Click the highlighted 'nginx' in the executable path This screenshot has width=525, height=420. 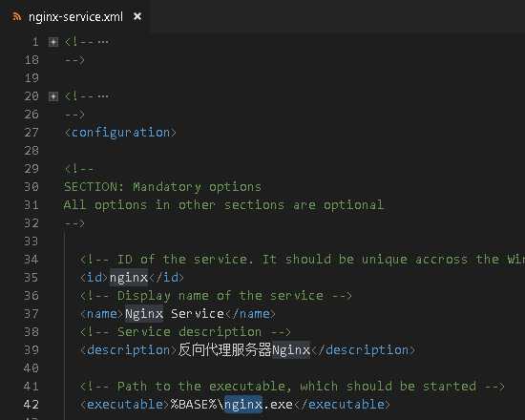click(243, 405)
